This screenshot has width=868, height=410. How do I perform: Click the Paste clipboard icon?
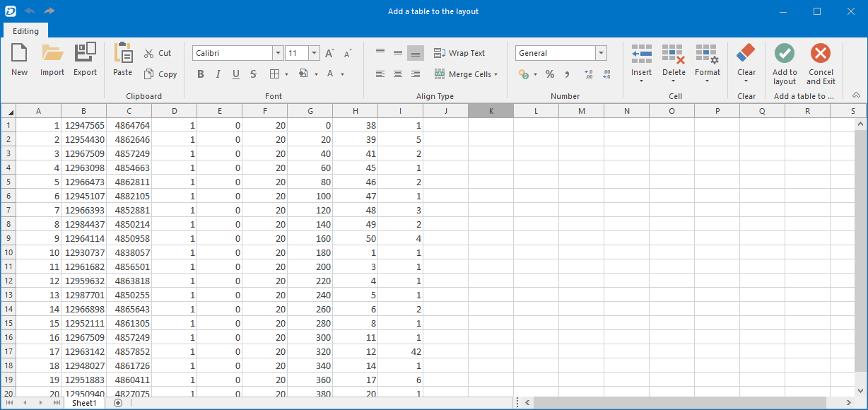click(123, 53)
